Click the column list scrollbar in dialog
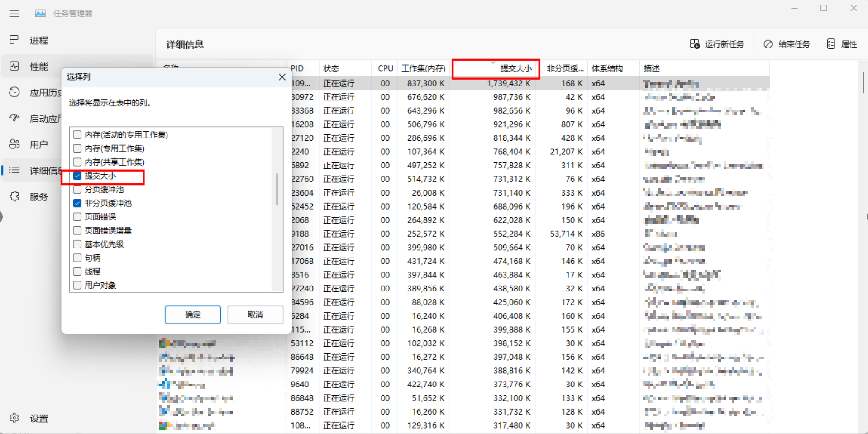 click(x=277, y=189)
